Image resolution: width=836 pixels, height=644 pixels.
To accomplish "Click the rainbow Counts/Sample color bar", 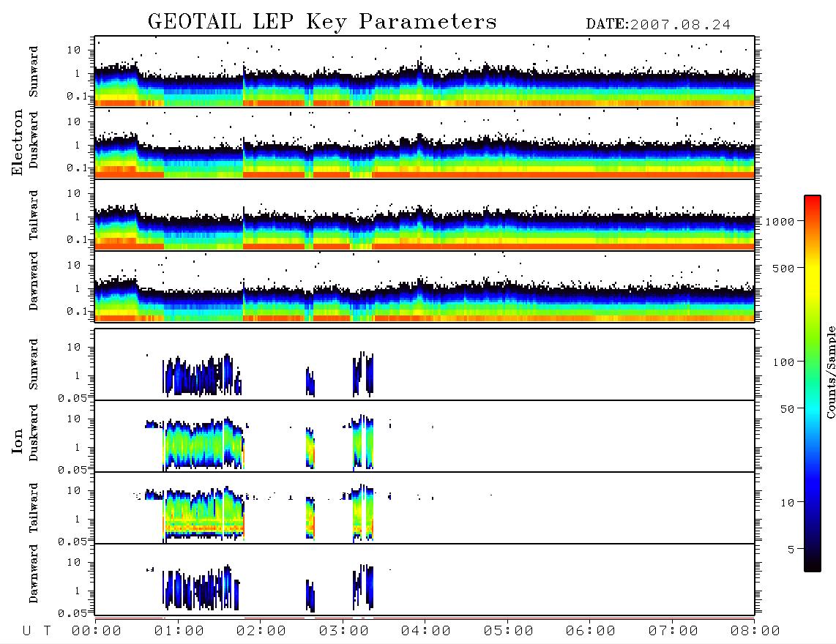I will (x=813, y=384).
